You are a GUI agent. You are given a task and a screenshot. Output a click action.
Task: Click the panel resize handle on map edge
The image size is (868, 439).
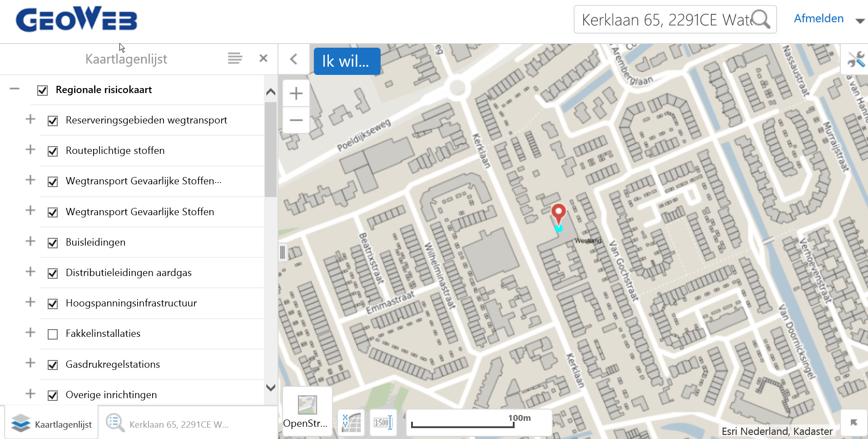[283, 252]
